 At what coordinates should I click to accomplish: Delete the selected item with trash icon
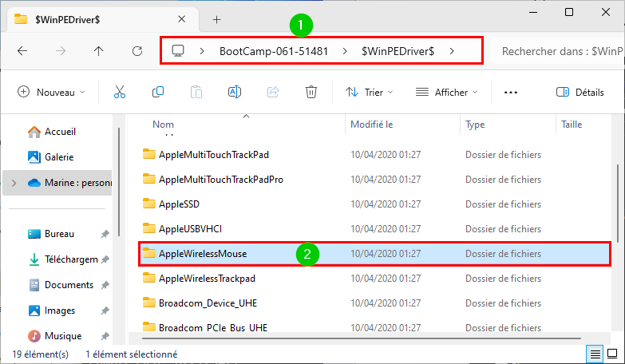pos(311,92)
